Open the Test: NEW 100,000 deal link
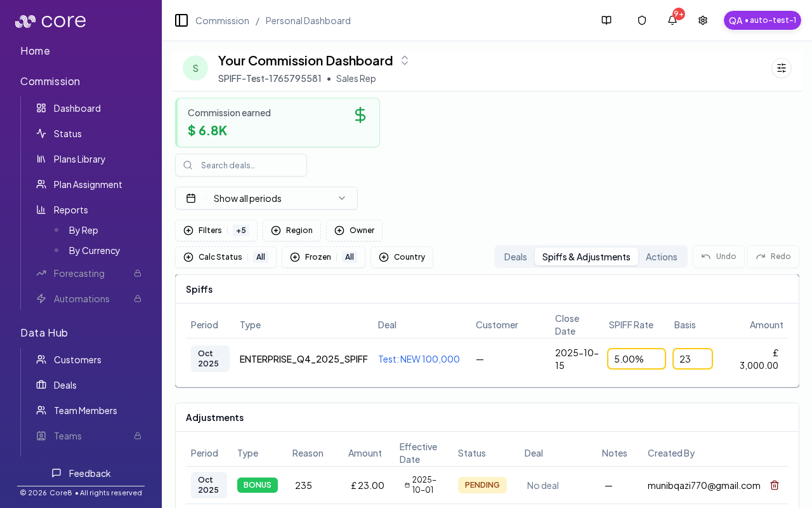Image resolution: width=812 pixels, height=508 pixels. (x=419, y=359)
